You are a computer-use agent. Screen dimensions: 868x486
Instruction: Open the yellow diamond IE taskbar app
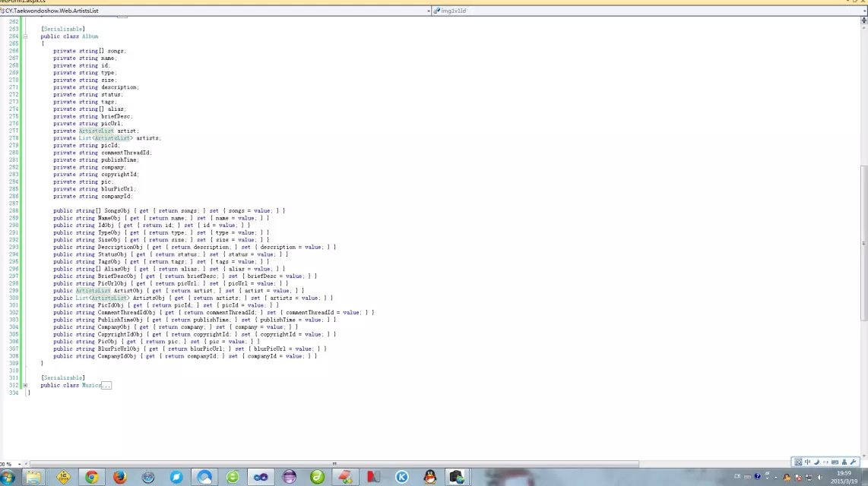[x=64, y=477]
